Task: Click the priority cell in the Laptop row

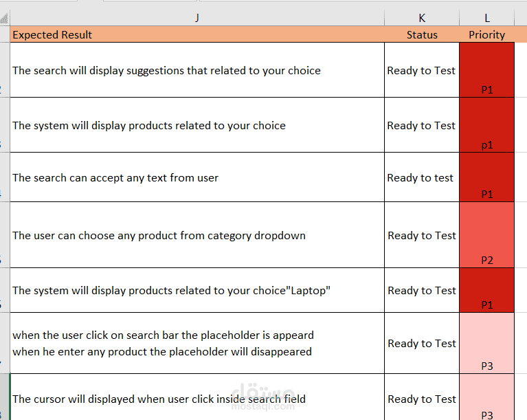Action: click(486, 290)
